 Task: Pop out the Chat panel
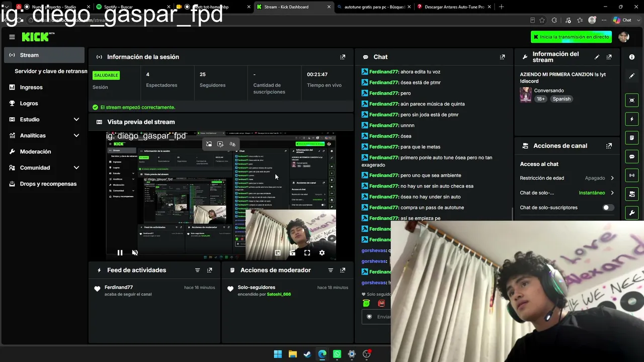502,57
